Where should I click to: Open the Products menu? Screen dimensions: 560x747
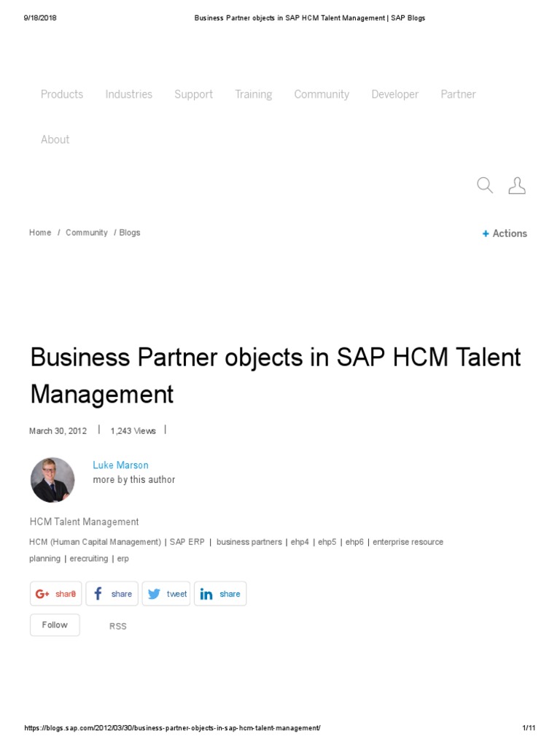click(x=62, y=94)
